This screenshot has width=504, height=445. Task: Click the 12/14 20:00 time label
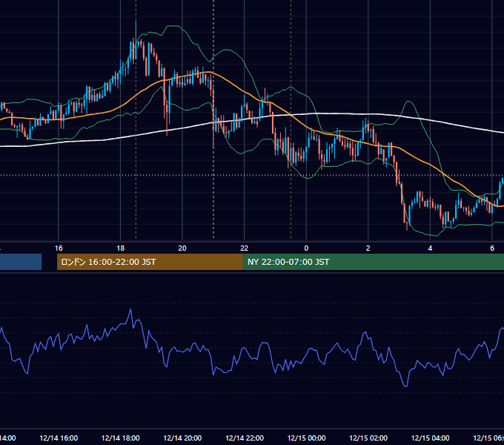[182, 438]
